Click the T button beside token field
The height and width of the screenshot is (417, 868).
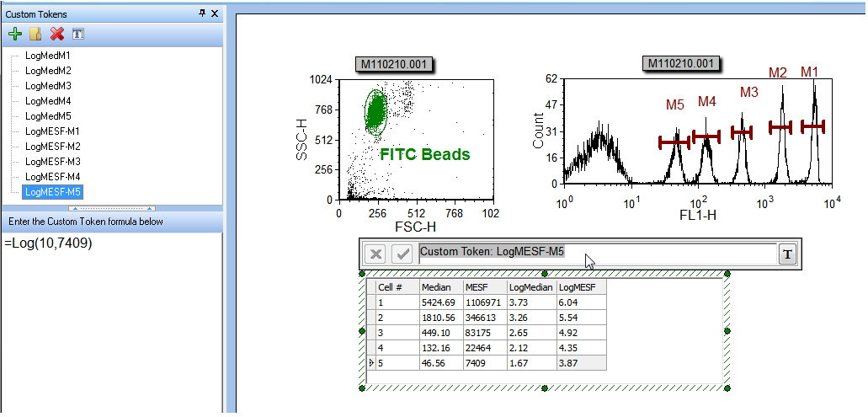click(787, 254)
